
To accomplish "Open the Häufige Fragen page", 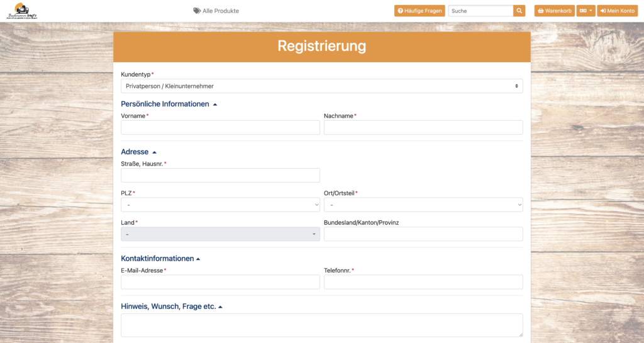I will tap(419, 11).
